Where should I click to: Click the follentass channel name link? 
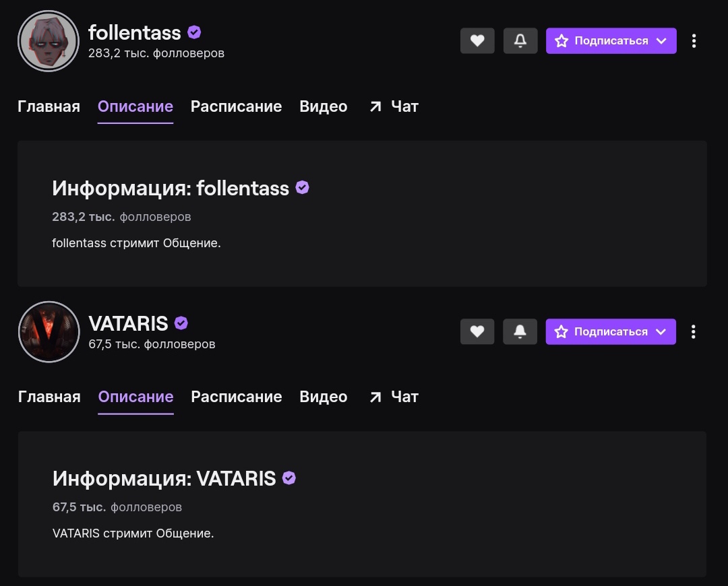135,32
